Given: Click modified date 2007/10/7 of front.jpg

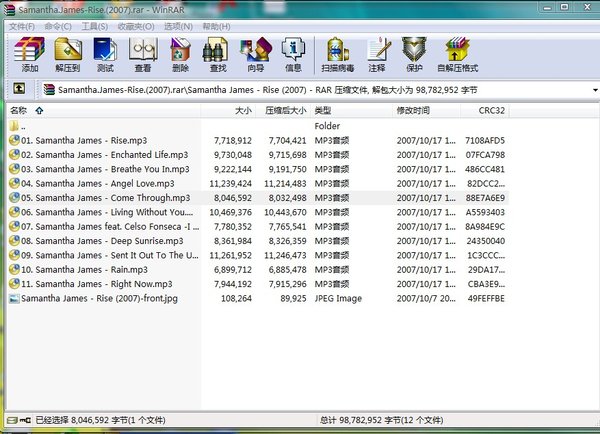Looking at the screenshot, I should click(426, 299).
